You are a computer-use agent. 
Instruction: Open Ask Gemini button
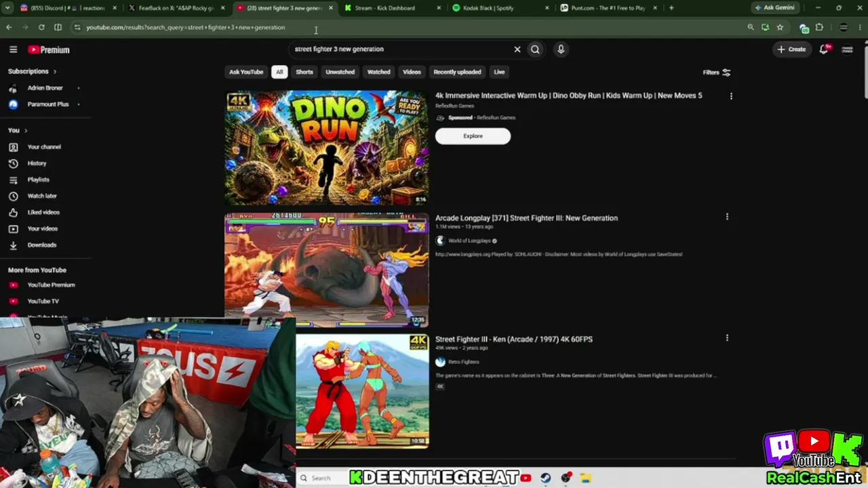(774, 7)
